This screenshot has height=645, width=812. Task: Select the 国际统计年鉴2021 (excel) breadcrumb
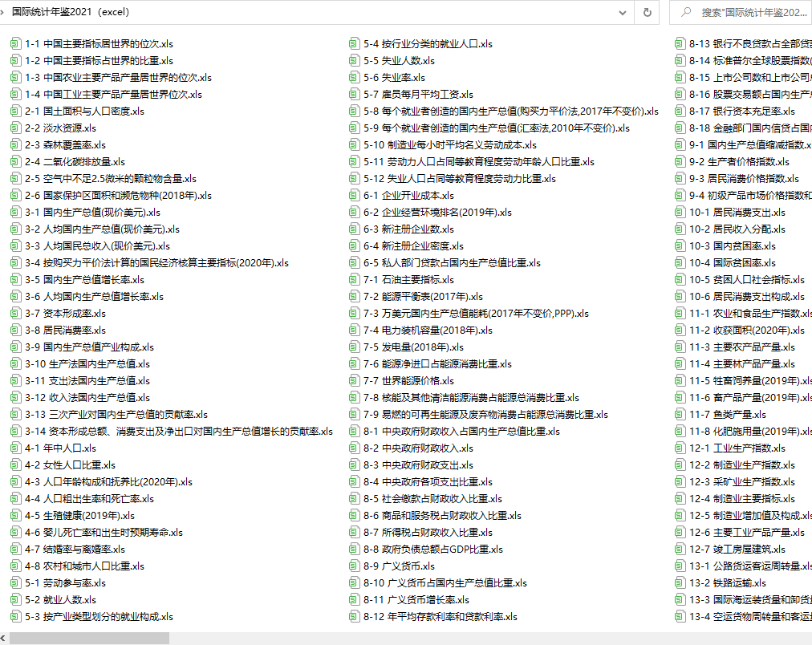70,12
